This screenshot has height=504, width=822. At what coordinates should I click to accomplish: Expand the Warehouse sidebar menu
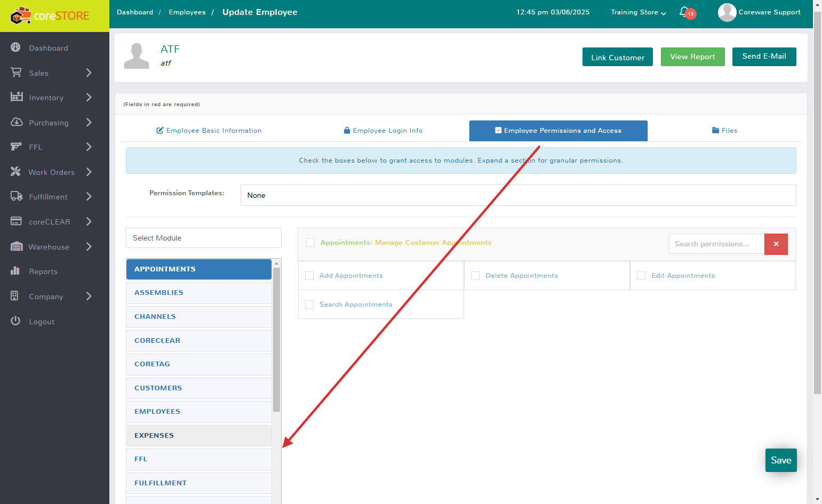(89, 246)
